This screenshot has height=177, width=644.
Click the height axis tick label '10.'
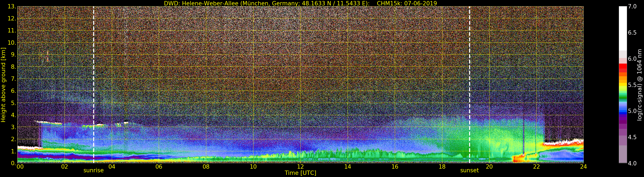pos(12,43)
